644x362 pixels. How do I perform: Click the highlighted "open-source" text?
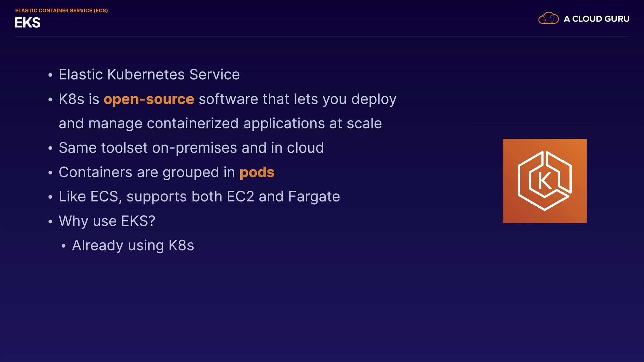click(x=149, y=99)
